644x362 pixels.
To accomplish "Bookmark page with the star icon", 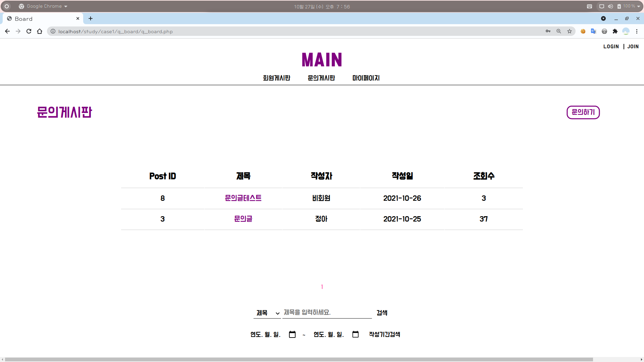I will tap(570, 31).
